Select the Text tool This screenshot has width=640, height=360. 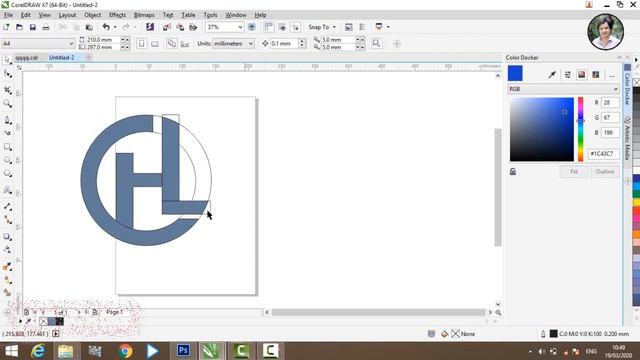[x=7, y=190]
